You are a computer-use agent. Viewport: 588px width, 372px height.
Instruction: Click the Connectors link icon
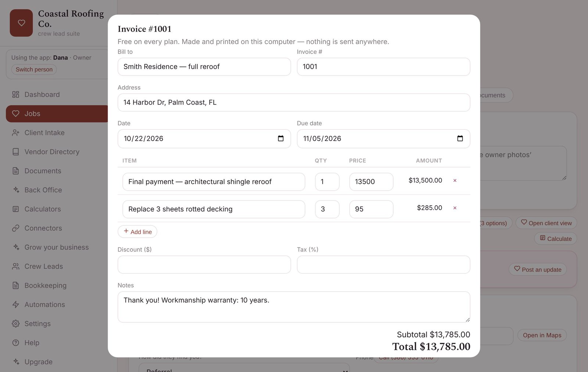coord(15,228)
